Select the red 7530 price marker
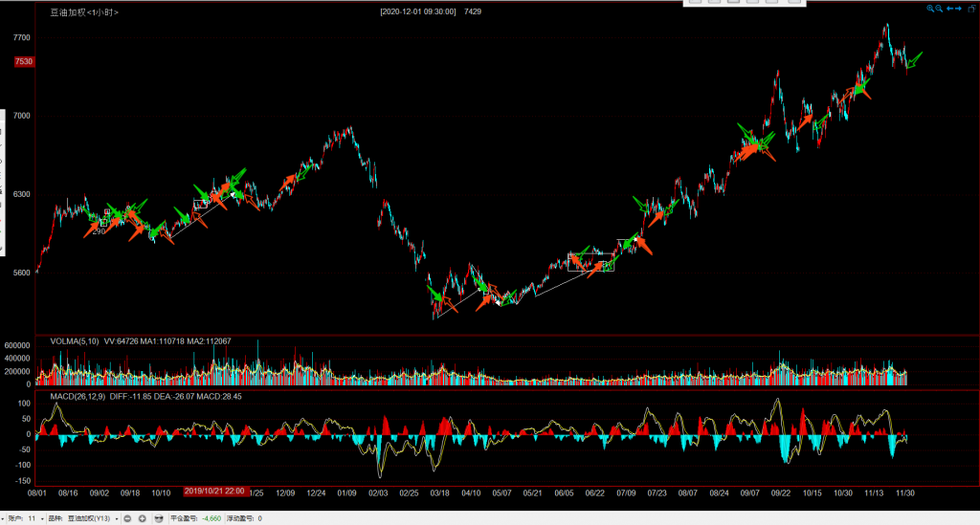 (x=24, y=61)
